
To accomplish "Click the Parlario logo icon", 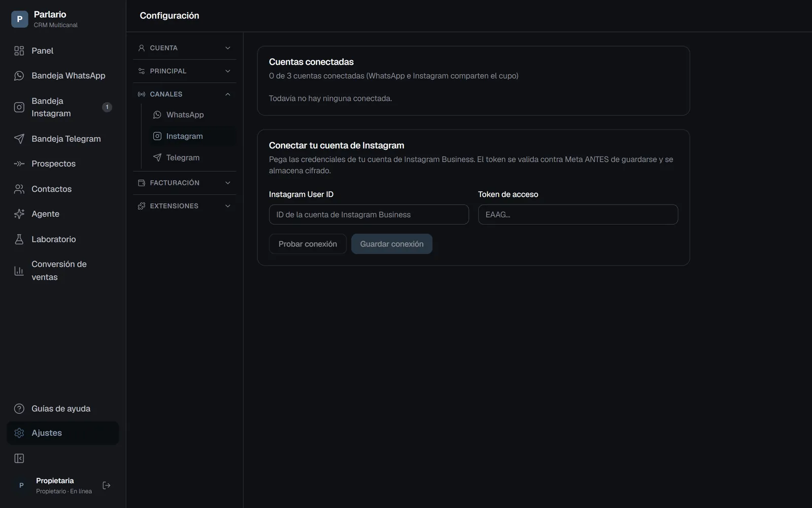I will tap(19, 19).
